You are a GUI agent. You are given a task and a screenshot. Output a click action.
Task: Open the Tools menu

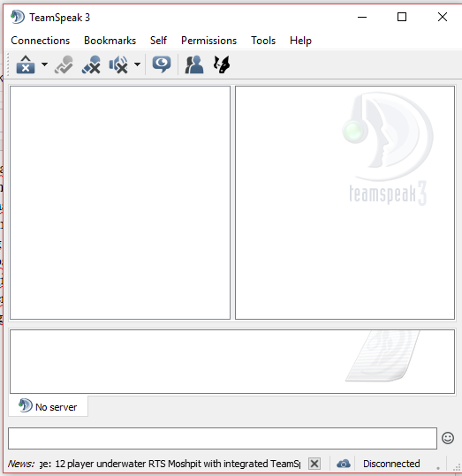point(263,41)
